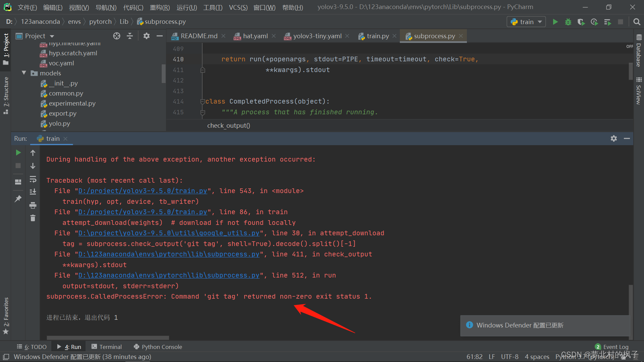Open the profiler run icon

tap(594, 22)
